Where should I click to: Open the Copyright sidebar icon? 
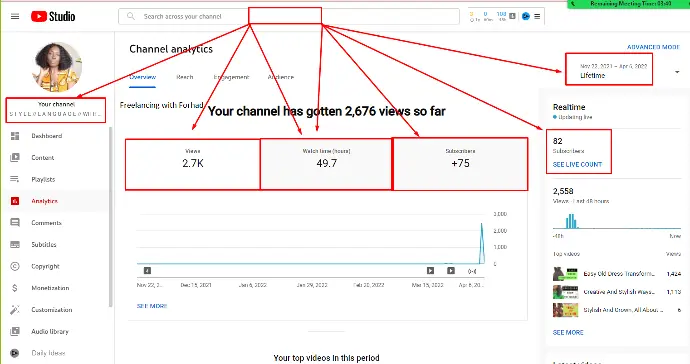tap(15, 266)
